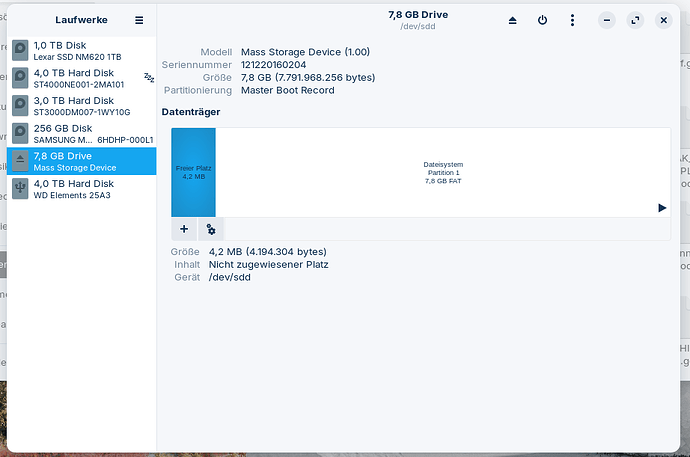Viewport: 690px width, 457px height.
Task: Select the Lexar SSD NM620 1TB disk
Action: point(80,51)
